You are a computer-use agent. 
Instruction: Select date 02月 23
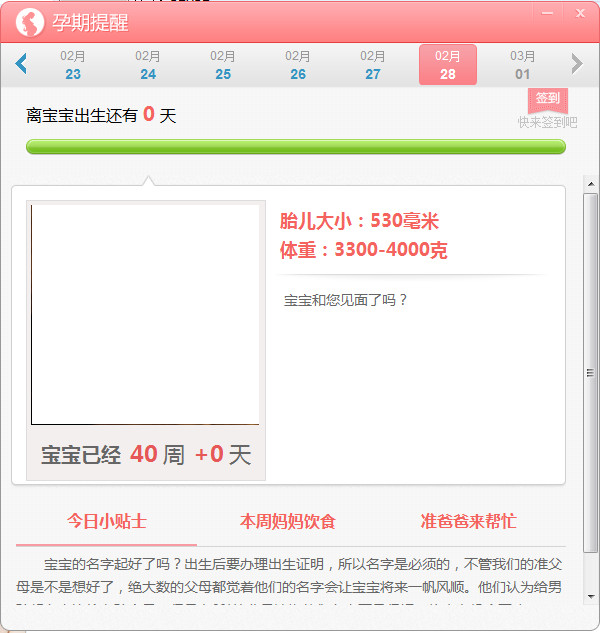(x=73, y=65)
